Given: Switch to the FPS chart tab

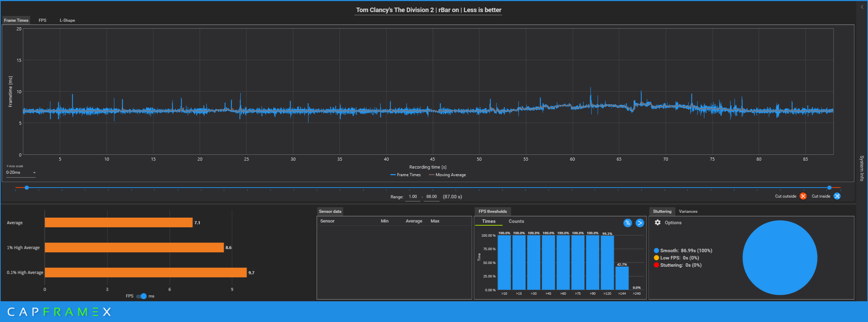Looking at the screenshot, I should click(x=43, y=20).
